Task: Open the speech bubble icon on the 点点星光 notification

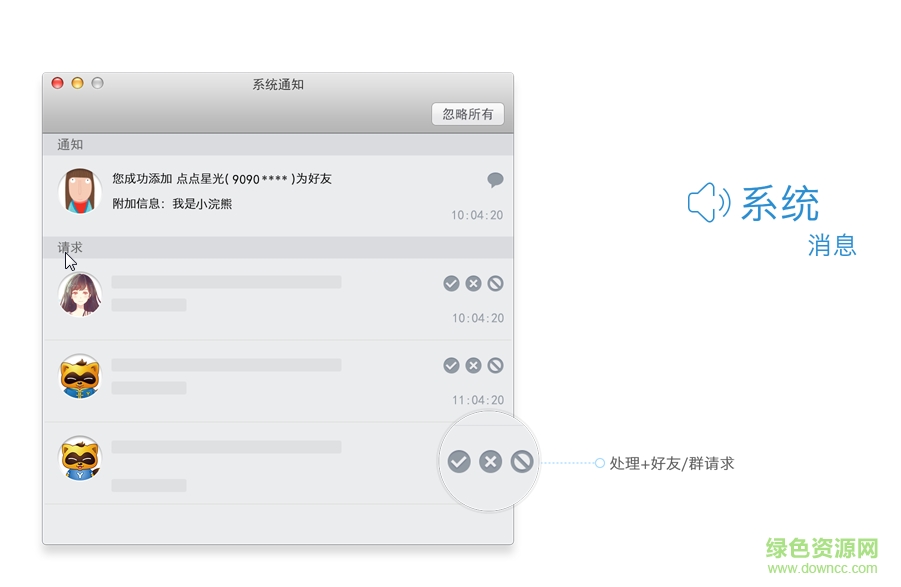Action: [x=494, y=181]
